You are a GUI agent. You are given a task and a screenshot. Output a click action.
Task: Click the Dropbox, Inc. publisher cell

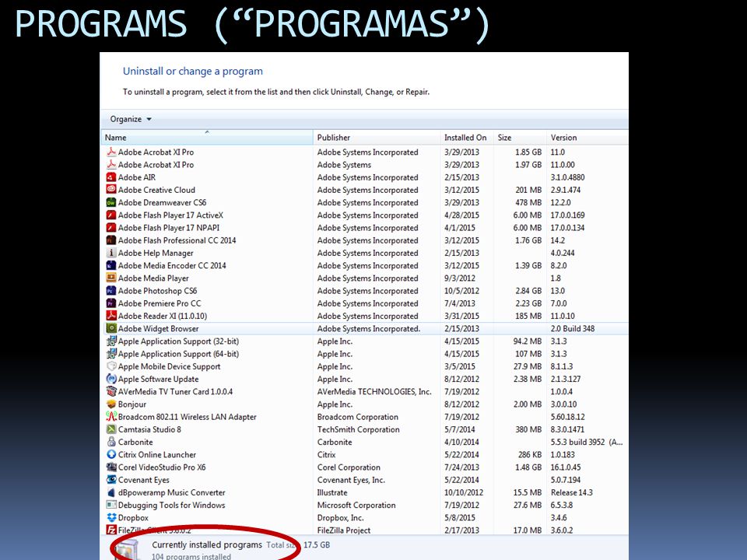[340, 518]
